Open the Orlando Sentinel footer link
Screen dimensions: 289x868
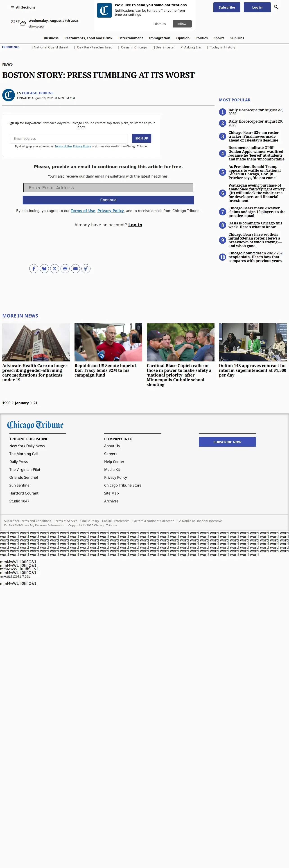coord(24,477)
